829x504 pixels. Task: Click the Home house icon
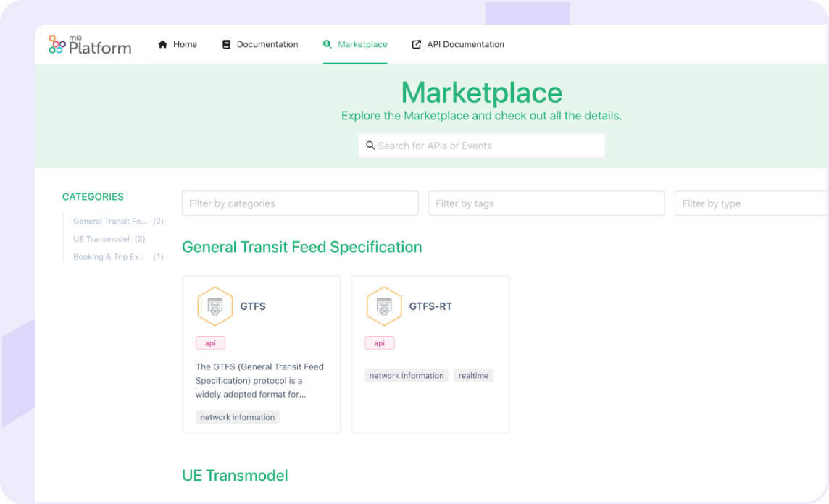(x=163, y=44)
